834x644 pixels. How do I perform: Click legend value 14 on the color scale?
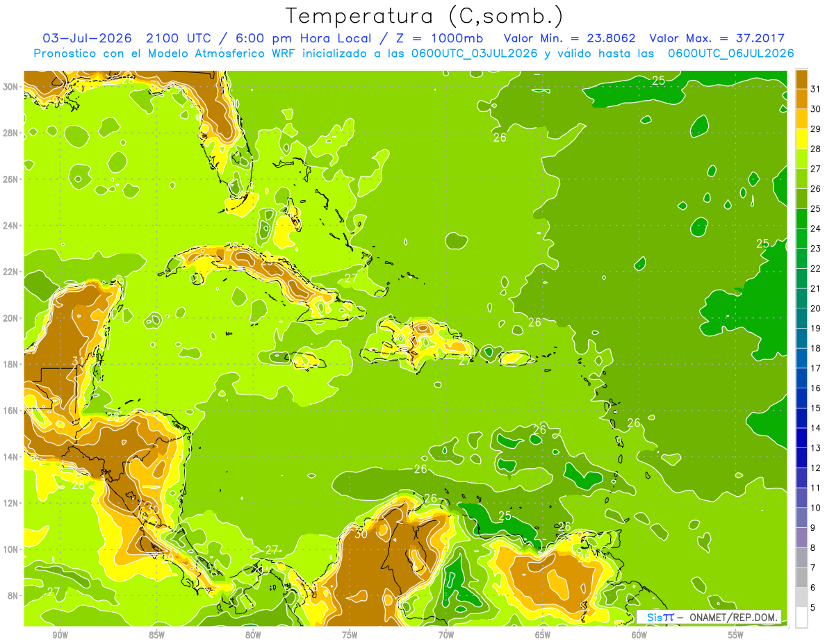pyautogui.click(x=815, y=428)
